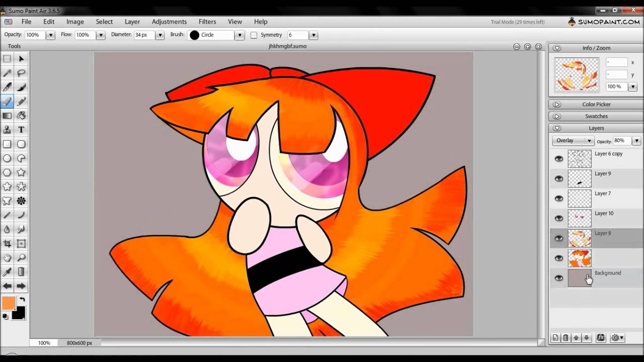Select the Paint Bucket tool

click(21, 116)
